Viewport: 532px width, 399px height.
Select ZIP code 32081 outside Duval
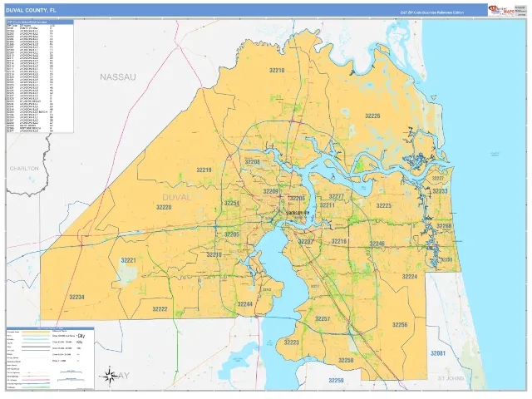[438, 353]
